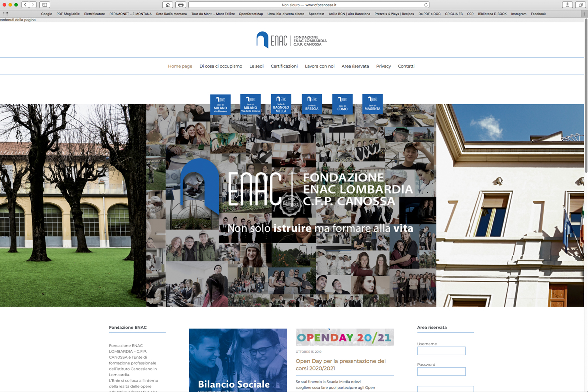This screenshot has width=588, height=392.
Task: Open the Home page menu item
Action: (x=180, y=66)
